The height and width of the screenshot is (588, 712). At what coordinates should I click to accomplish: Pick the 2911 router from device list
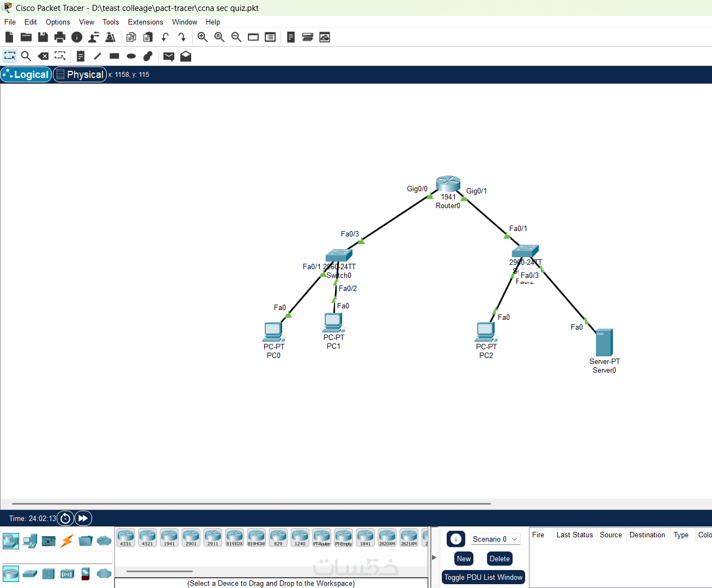(x=213, y=537)
